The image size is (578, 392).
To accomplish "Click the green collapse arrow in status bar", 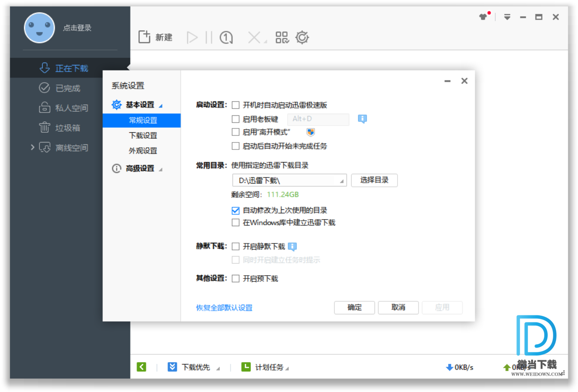I will point(142,367).
